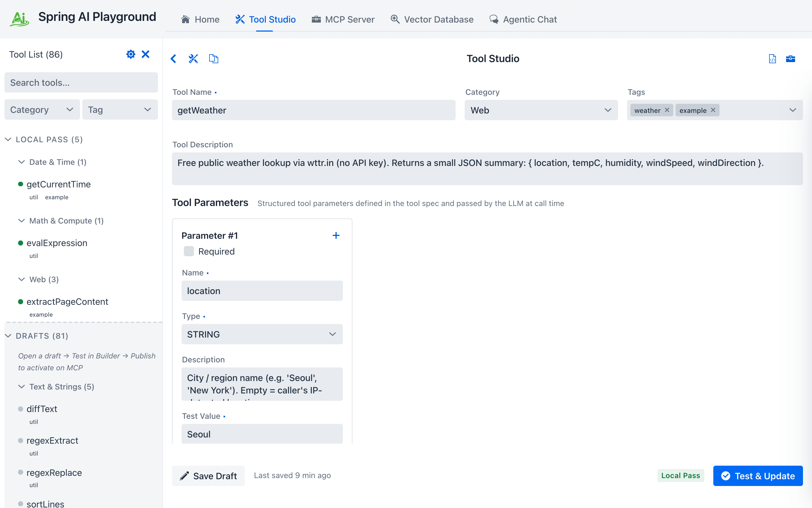
Task: Collapse the Text & Strings group
Action: tap(21, 387)
